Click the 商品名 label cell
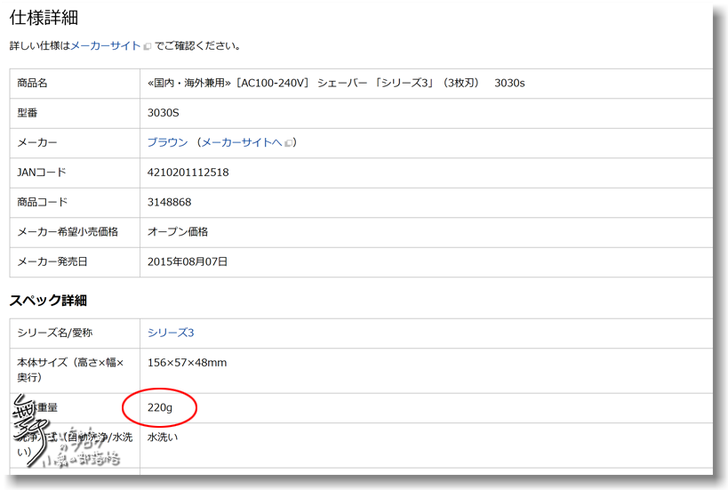Viewport: 728px width, 490px height. 33,82
